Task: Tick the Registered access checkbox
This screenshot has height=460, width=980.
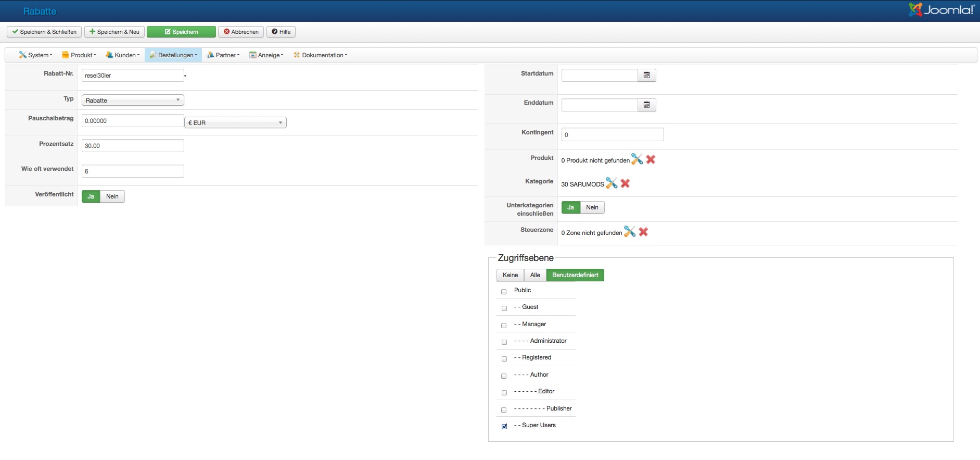Action: (x=504, y=359)
